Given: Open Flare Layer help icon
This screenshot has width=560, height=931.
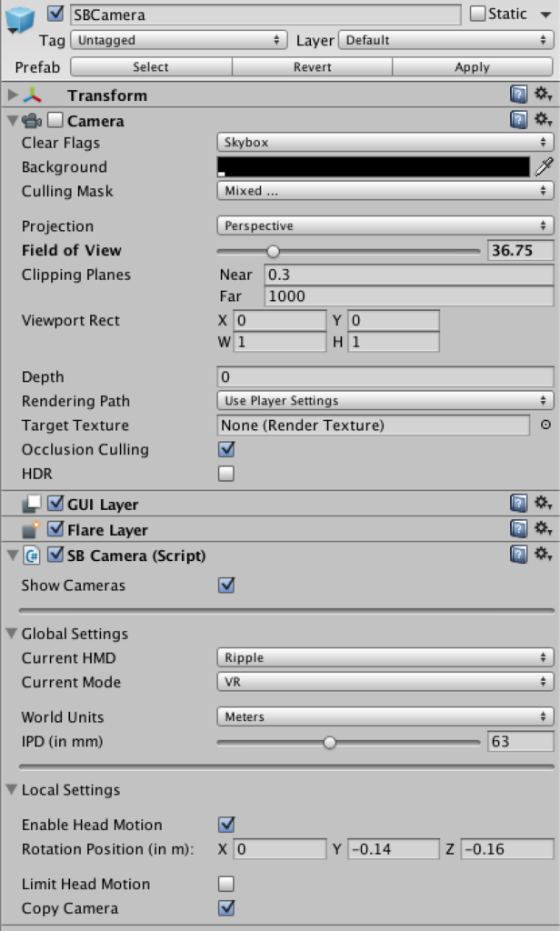Looking at the screenshot, I should point(518,529).
